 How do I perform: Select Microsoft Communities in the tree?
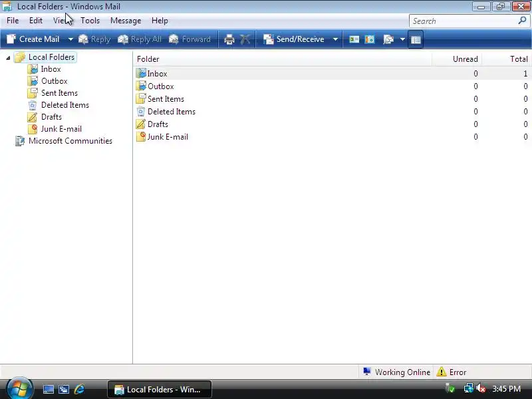70,141
